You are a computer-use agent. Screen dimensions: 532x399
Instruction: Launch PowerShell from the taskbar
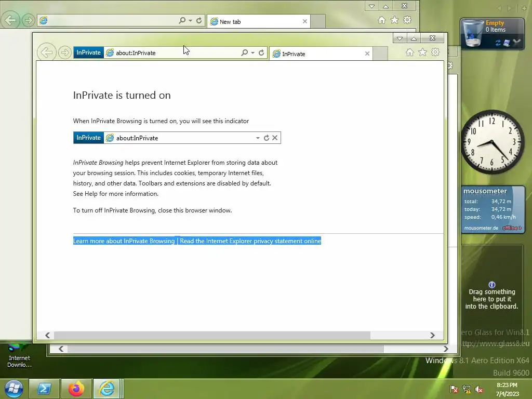(x=44, y=389)
